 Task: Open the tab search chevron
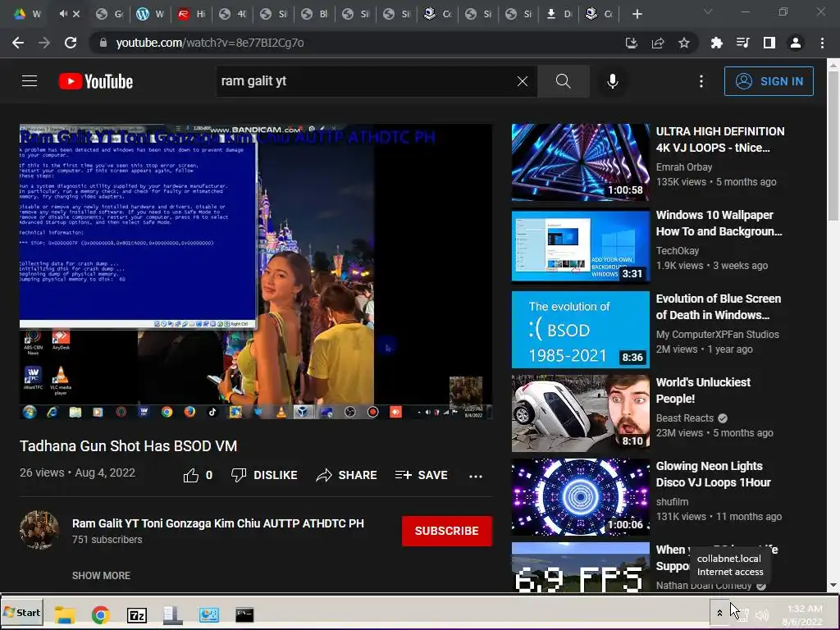[708, 11]
